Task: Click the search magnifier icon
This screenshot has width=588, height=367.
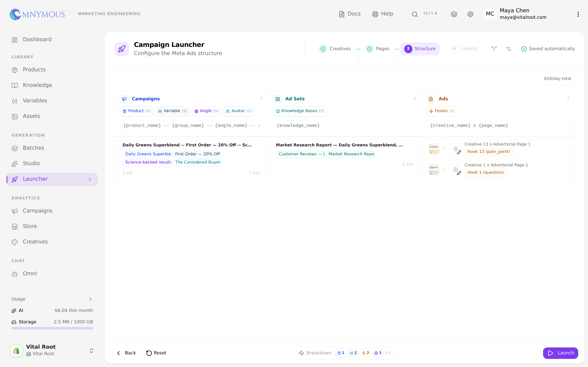Action: (x=414, y=14)
